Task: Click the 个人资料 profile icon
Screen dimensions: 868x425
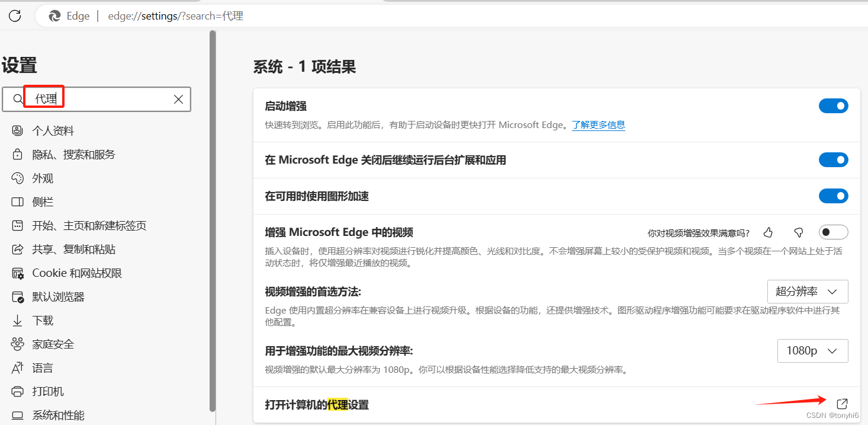Action: [18, 130]
